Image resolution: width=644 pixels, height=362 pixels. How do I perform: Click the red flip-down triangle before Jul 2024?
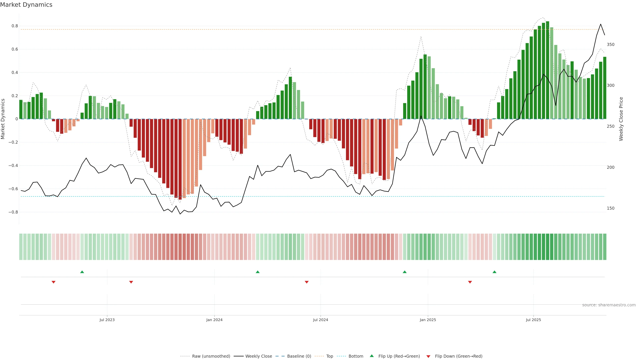pyautogui.click(x=307, y=282)
